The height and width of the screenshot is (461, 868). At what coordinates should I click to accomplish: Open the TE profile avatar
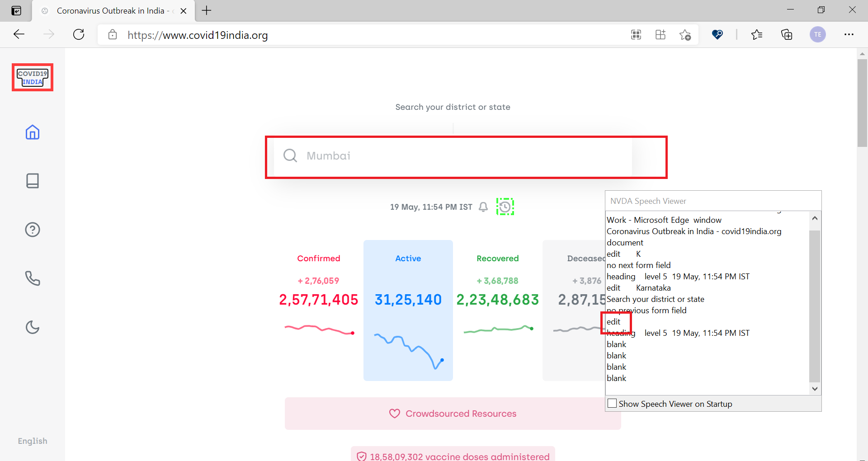pyautogui.click(x=817, y=34)
